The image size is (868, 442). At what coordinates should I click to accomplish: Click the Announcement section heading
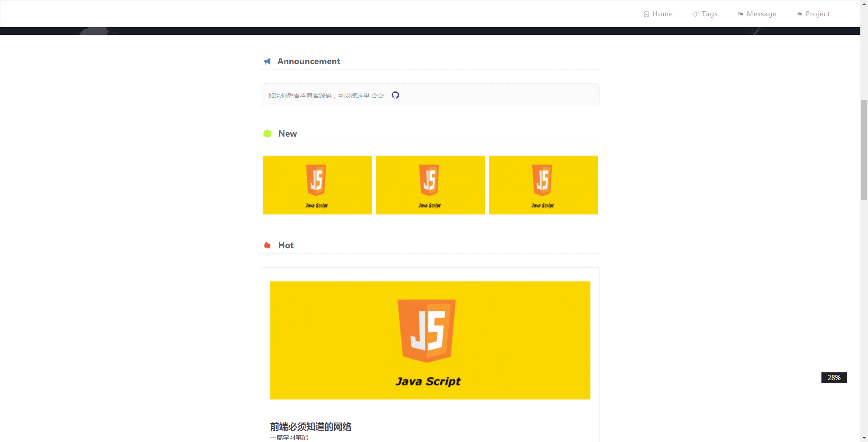[308, 61]
